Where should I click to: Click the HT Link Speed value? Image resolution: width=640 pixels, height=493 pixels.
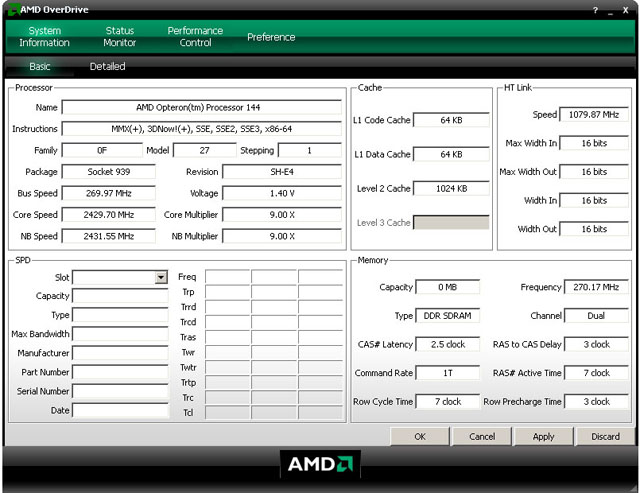pos(594,115)
